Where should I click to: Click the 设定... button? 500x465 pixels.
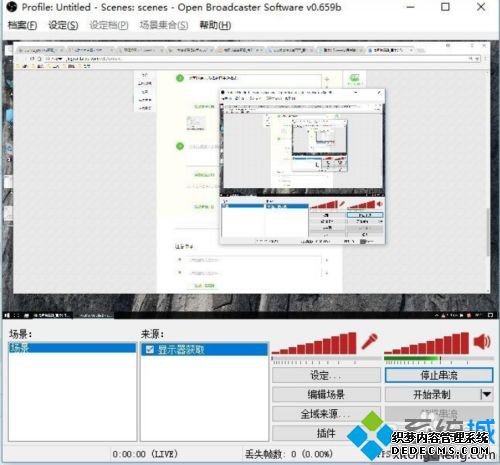tap(326, 375)
